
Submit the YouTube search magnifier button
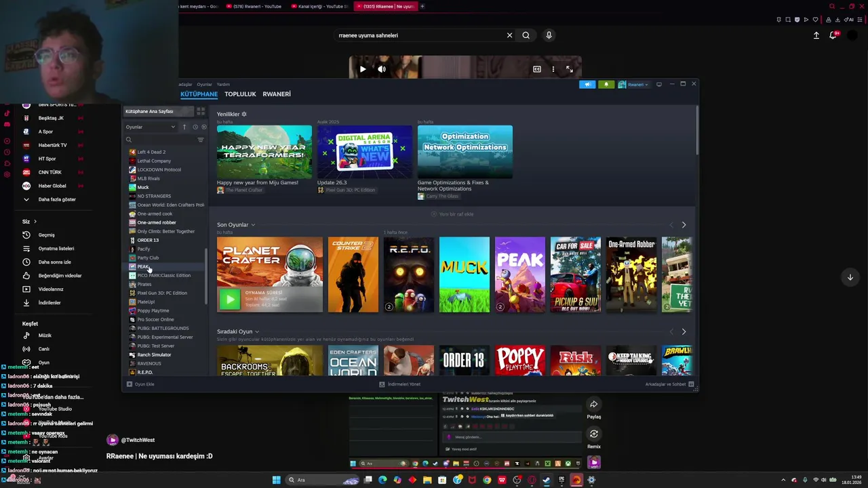526,35
